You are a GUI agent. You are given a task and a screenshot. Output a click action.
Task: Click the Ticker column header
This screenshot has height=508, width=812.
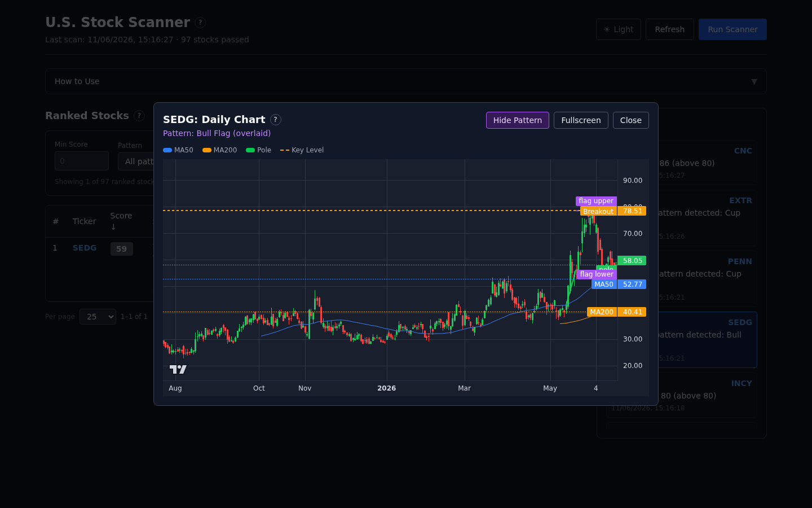pos(84,221)
